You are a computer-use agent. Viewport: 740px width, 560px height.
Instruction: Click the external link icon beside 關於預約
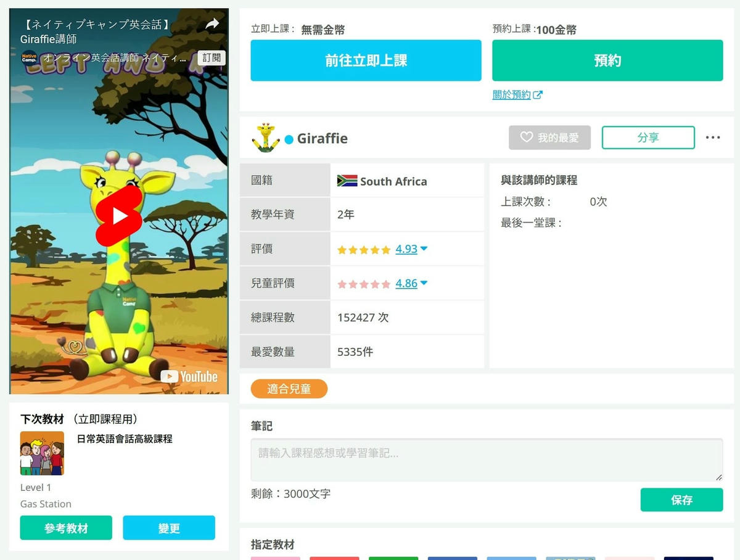pos(538,95)
